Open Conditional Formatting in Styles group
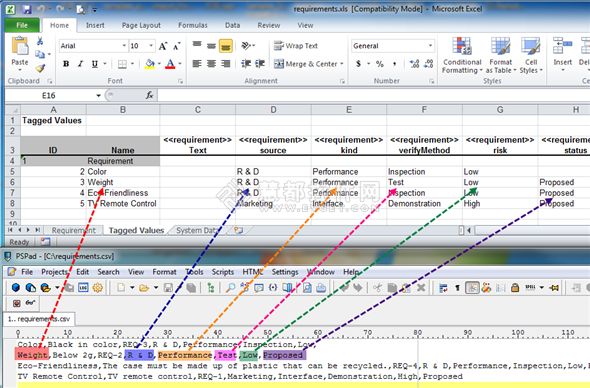 (x=462, y=55)
